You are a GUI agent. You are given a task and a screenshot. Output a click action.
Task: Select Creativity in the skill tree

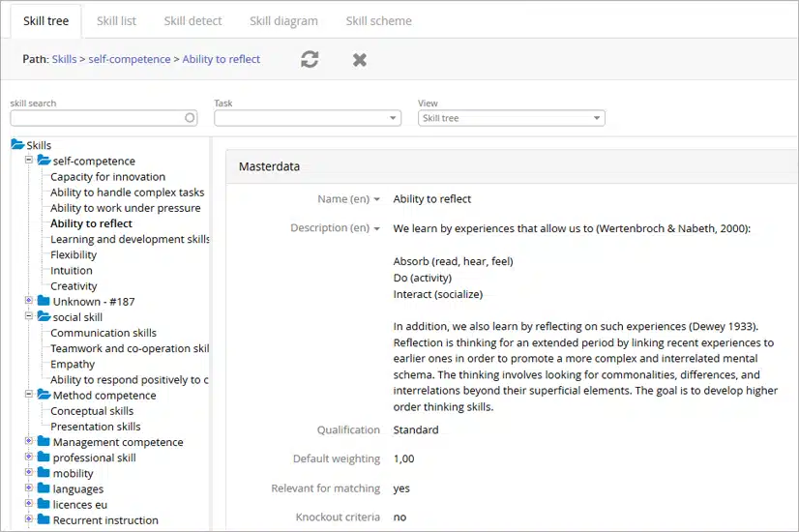pos(74,286)
